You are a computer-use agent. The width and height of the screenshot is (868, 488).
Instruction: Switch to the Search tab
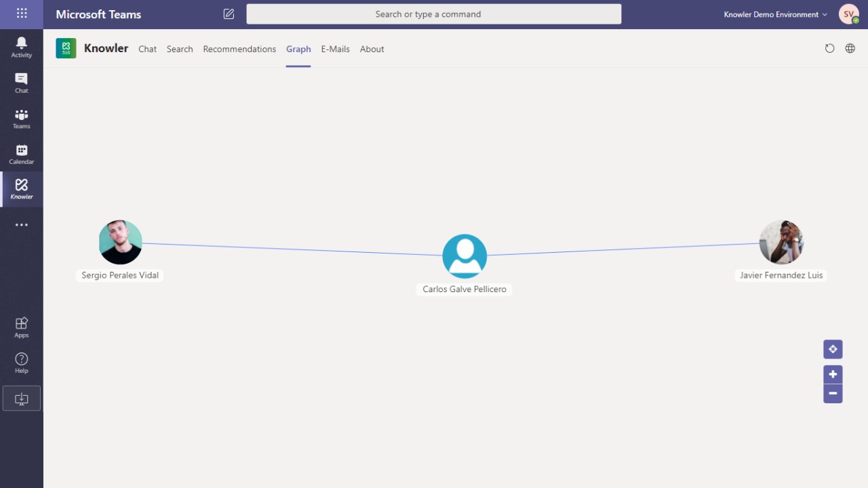point(180,49)
